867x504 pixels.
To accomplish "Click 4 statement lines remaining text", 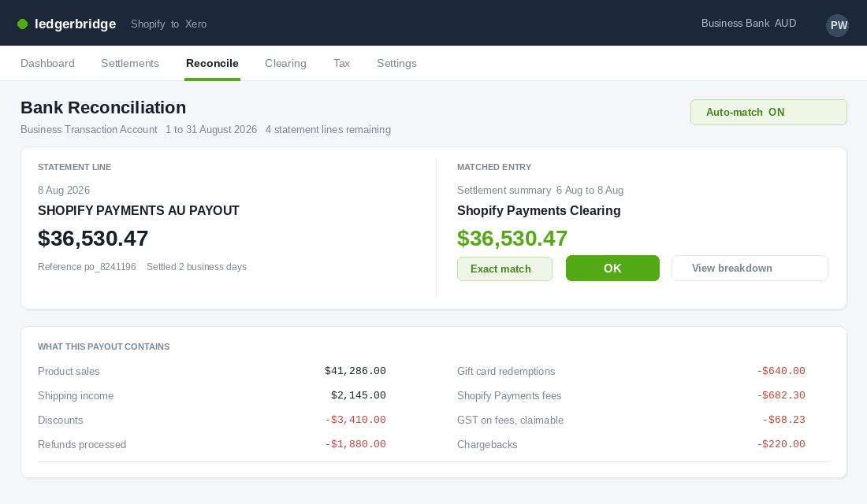I will (328, 129).
